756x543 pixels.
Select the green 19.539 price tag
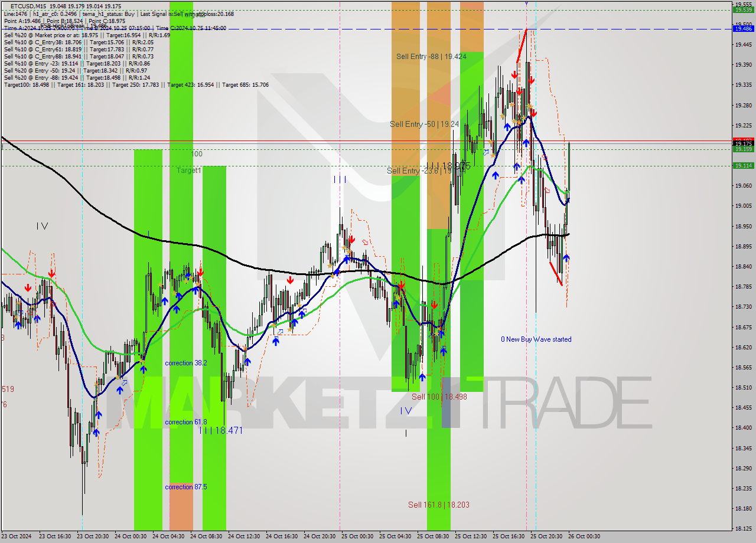click(x=743, y=9)
